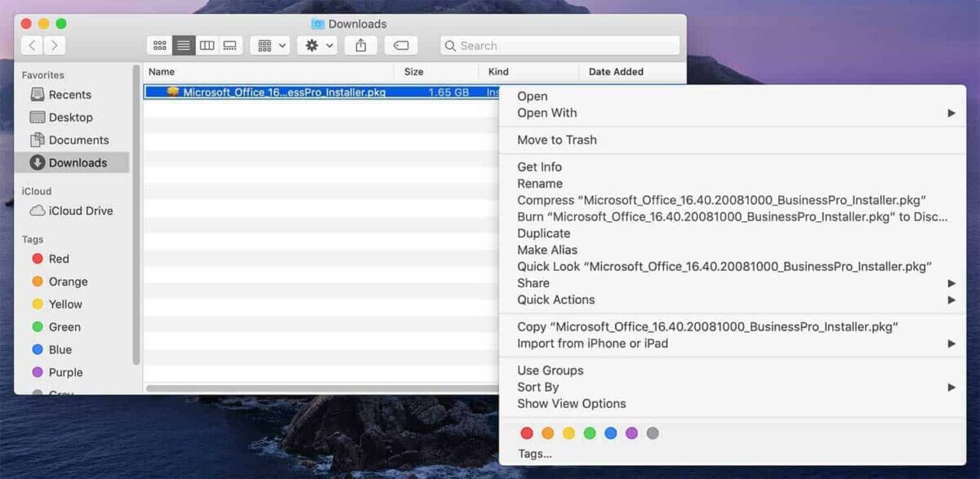Switch to icon view in the toolbar
Screen dimensions: 980x479
[x=160, y=46]
